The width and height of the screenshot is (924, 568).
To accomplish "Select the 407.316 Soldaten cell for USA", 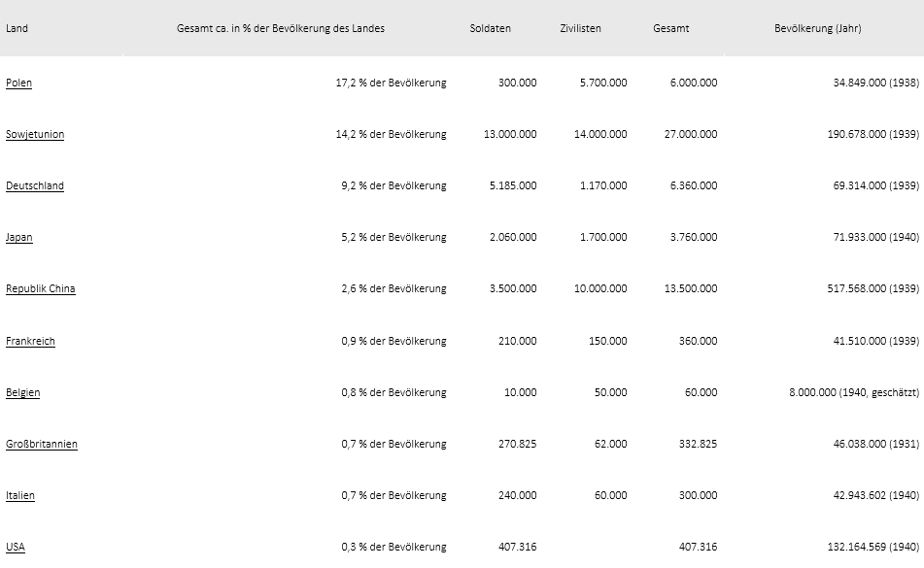I will 518,547.
